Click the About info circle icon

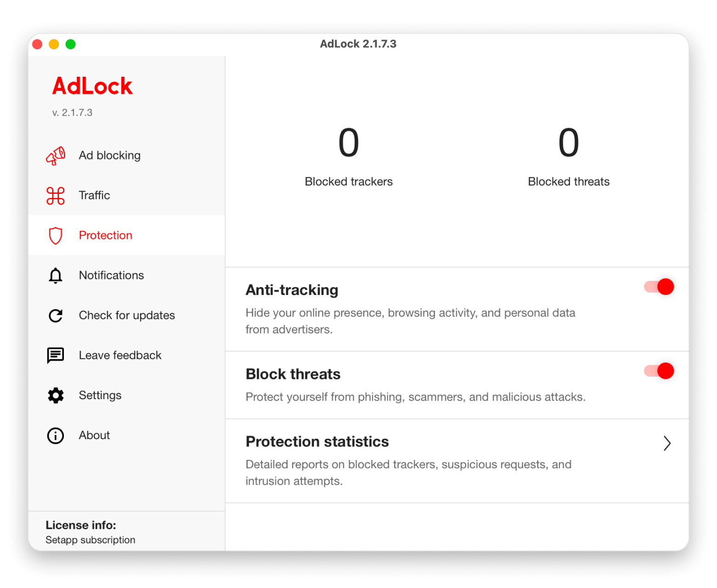(56, 435)
